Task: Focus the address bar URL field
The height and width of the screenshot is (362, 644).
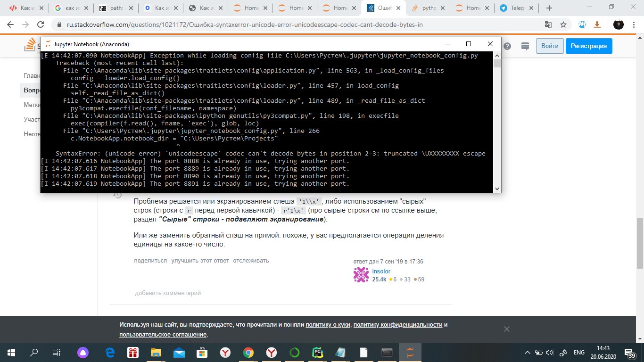Action: [x=302, y=25]
